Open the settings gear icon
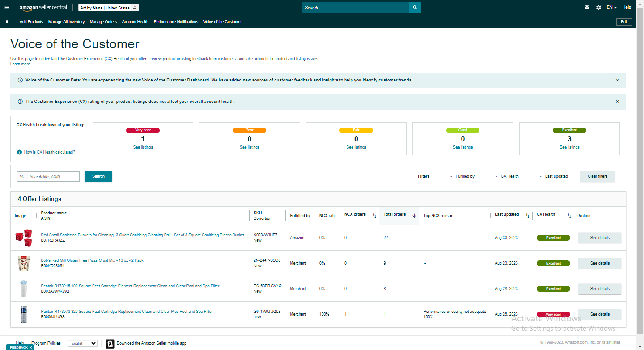This screenshot has width=644, height=350. pyautogui.click(x=599, y=8)
